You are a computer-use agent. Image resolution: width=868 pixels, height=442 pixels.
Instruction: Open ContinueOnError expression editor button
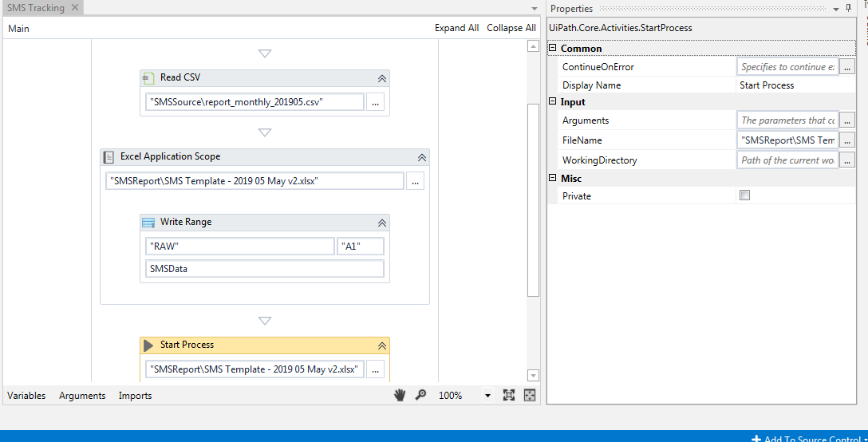pyautogui.click(x=847, y=66)
